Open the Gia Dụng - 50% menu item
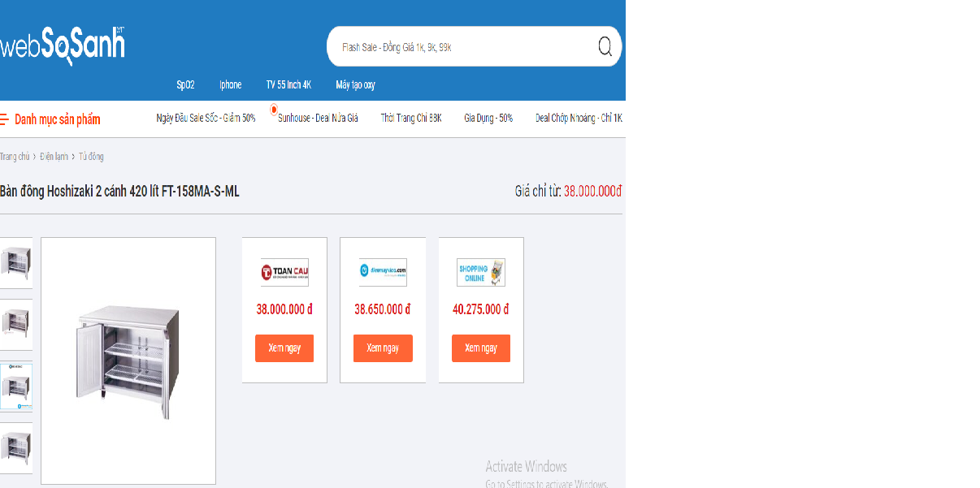 pos(488,119)
